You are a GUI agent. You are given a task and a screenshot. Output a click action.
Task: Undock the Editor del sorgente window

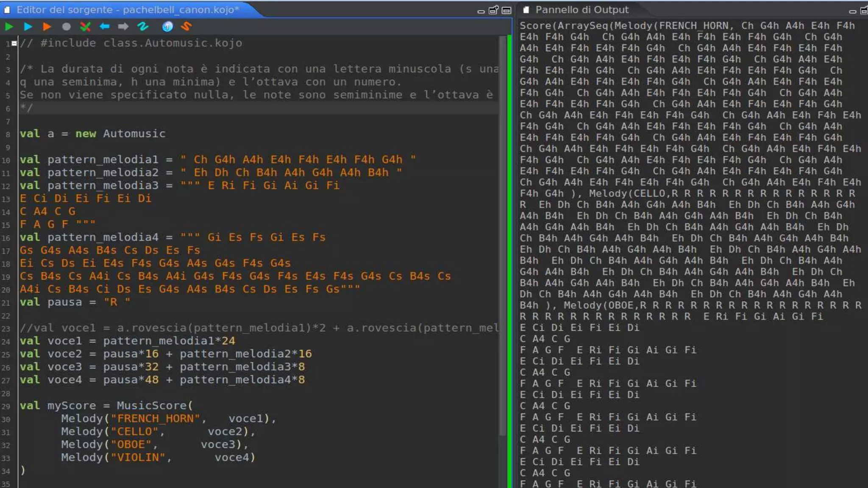(x=493, y=10)
